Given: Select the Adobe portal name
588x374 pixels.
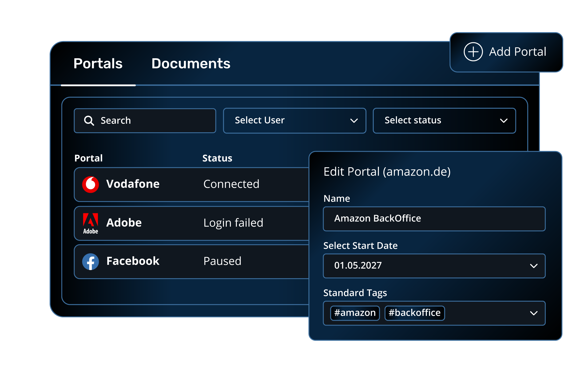Looking at the screenshot, I should [124, 222].
